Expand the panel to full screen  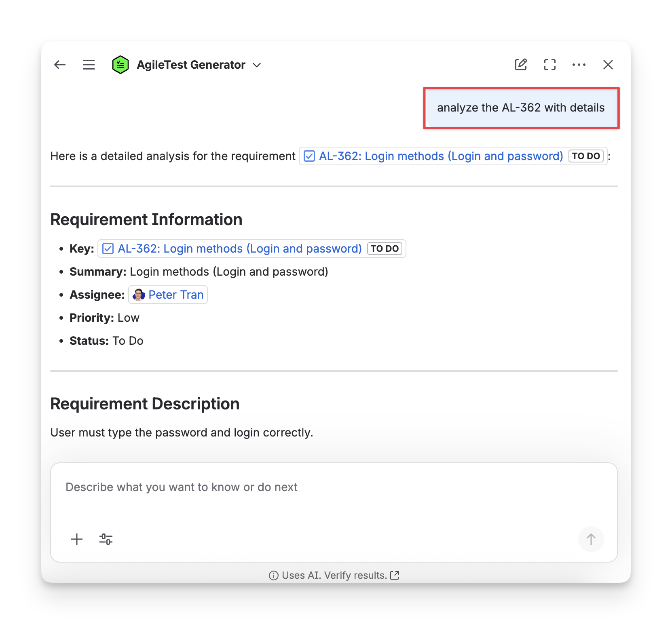click(x=550, y=65)
